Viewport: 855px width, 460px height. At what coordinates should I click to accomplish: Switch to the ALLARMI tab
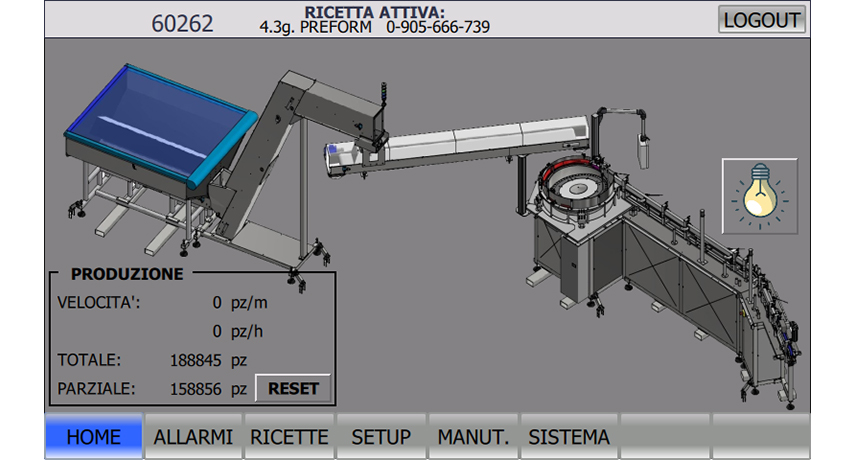click(x=193, y=437)
